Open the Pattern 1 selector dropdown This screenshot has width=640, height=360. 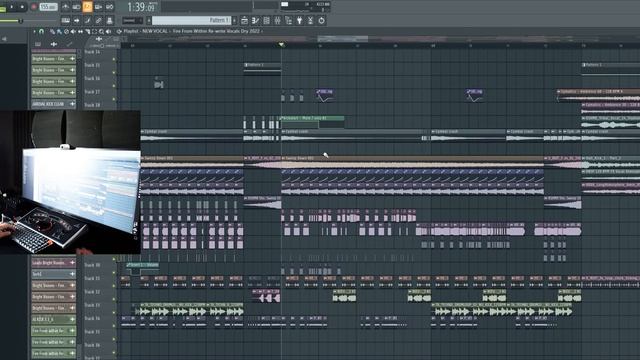(192, 20)
